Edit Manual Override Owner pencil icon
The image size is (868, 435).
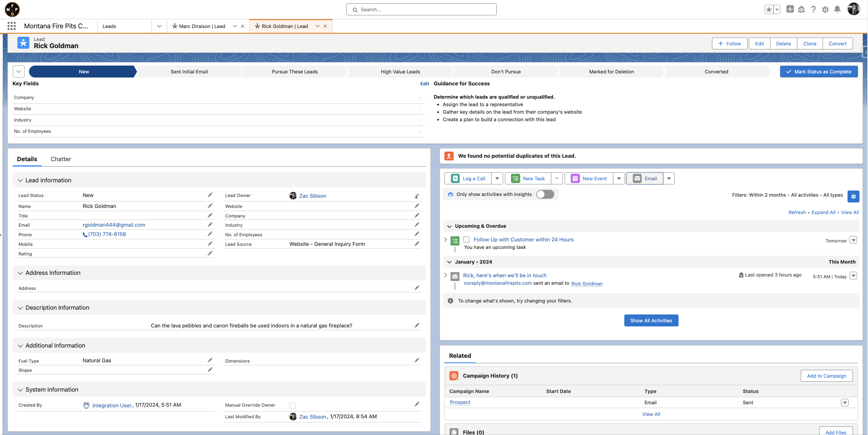click(417, 404)
